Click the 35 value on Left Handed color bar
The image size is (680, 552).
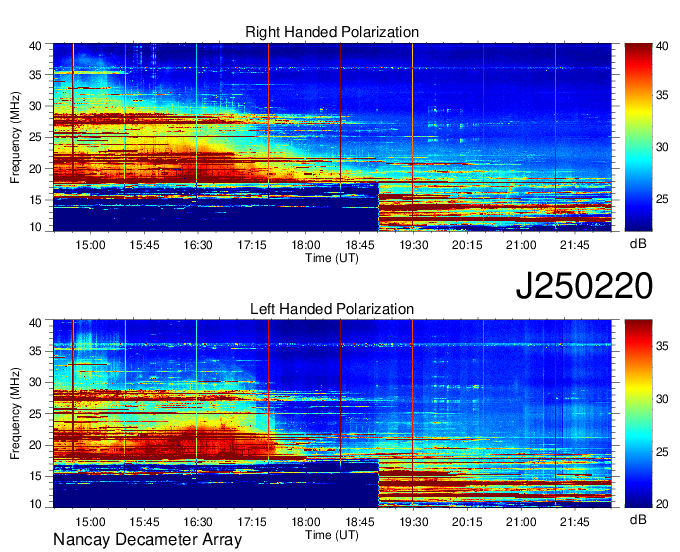[662, 346]
